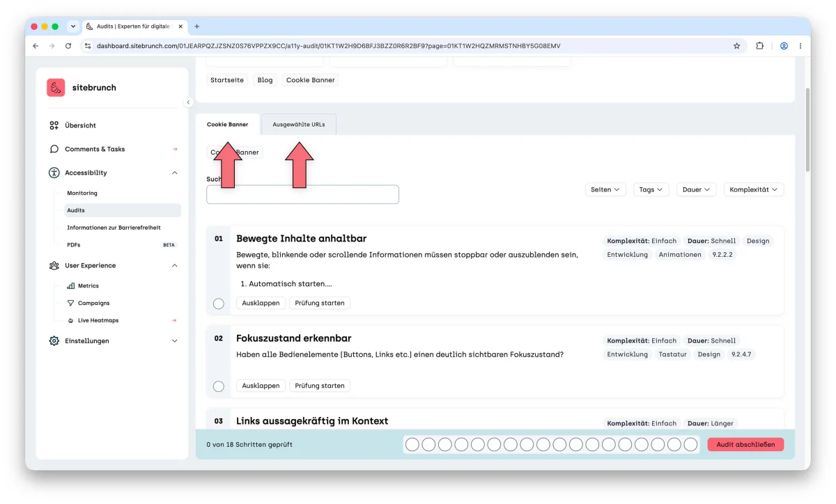Open the Seiten filter dropdown
Screen dimensions: 836x504
tap(605, 189)
